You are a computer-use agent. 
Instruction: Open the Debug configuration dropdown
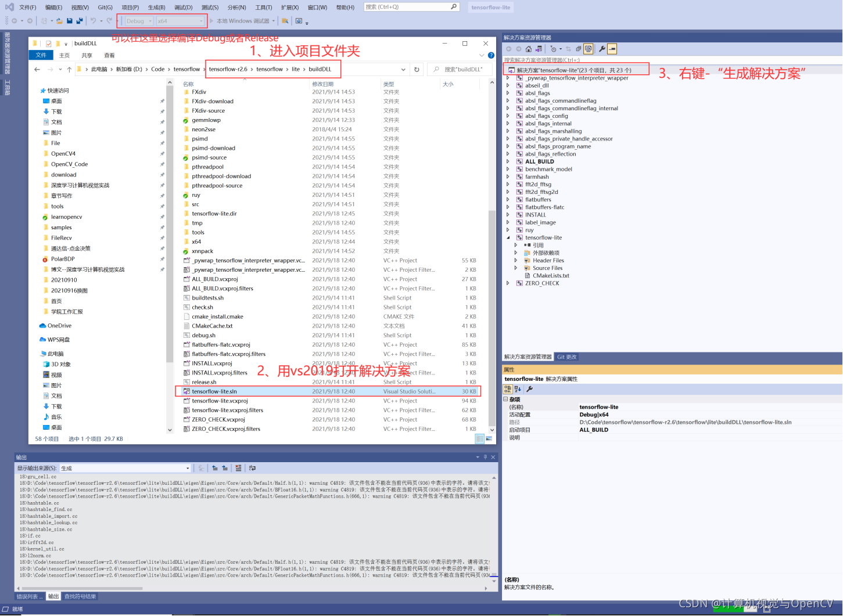pos(139,21)
